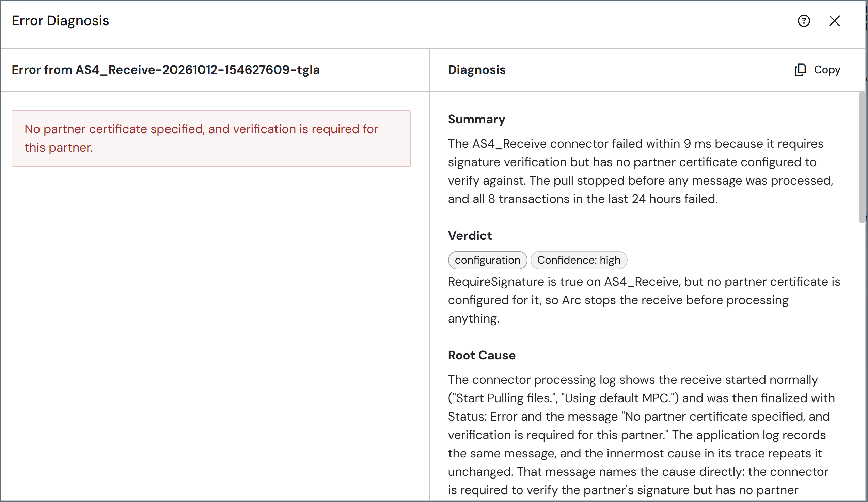The height and width of the screenshot is (502, 868).
Task: Click the Error Diagnosis dialog title
Action: [60, 21]
